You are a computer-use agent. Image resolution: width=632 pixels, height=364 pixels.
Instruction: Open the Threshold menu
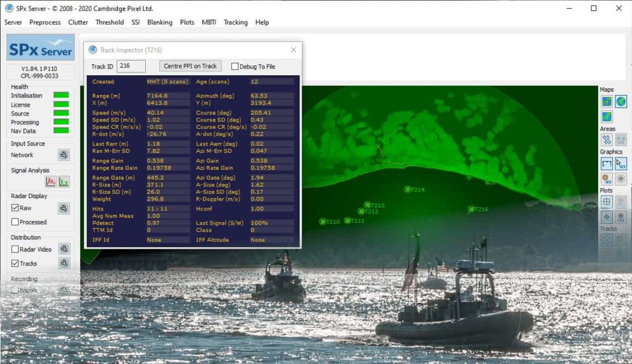[x=110, y=22]
